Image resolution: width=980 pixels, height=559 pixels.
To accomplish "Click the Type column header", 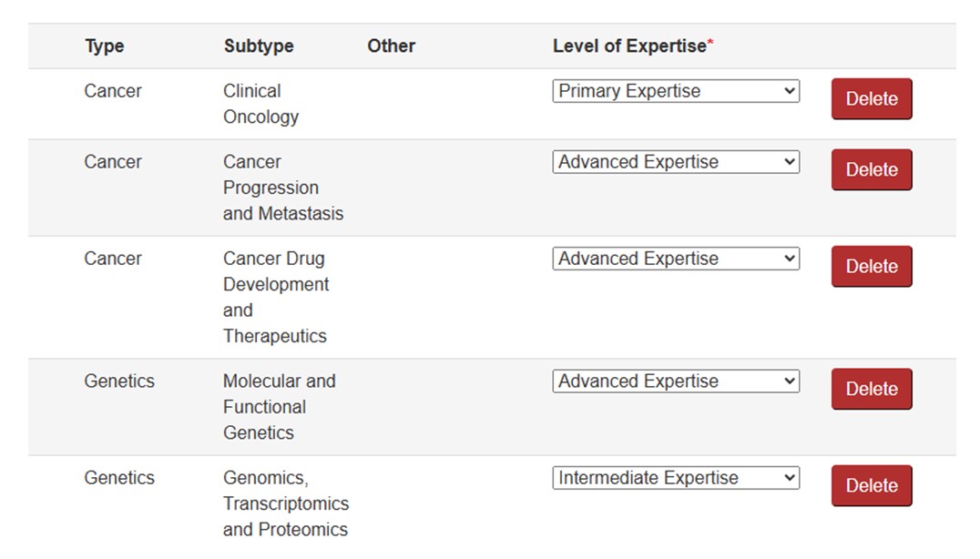I will coord(105,46).
